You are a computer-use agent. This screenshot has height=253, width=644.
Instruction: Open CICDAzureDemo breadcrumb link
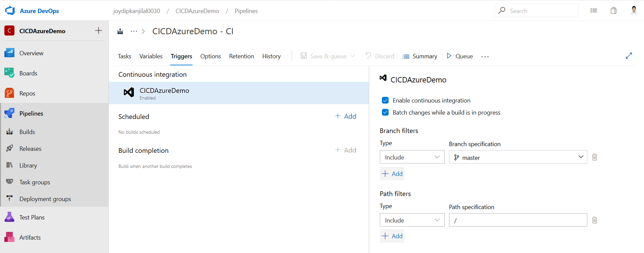(x=197, y=11)
